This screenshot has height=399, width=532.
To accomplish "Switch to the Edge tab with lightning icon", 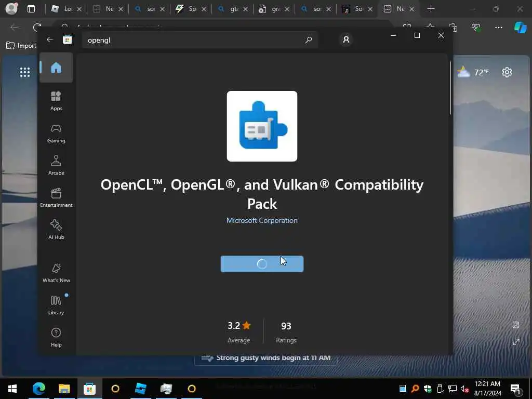I will 191,9.
